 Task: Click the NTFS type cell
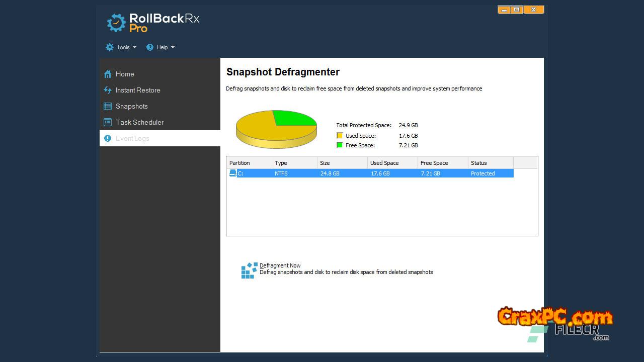[281, 173]
